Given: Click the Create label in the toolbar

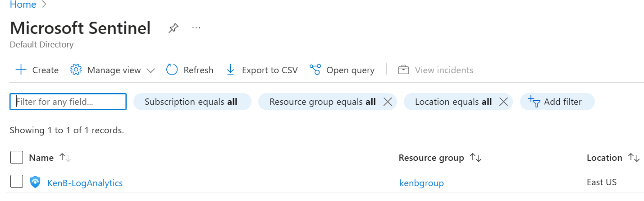Looking at the screenshot, I should pyautogui.click(x=46, y=70).
